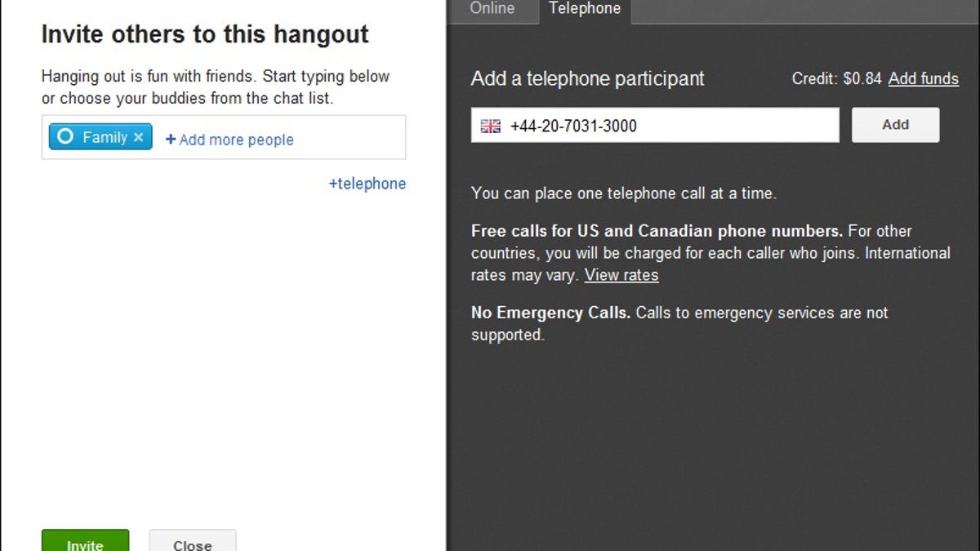Click the X to remove the Family circle

coord(136,136)
